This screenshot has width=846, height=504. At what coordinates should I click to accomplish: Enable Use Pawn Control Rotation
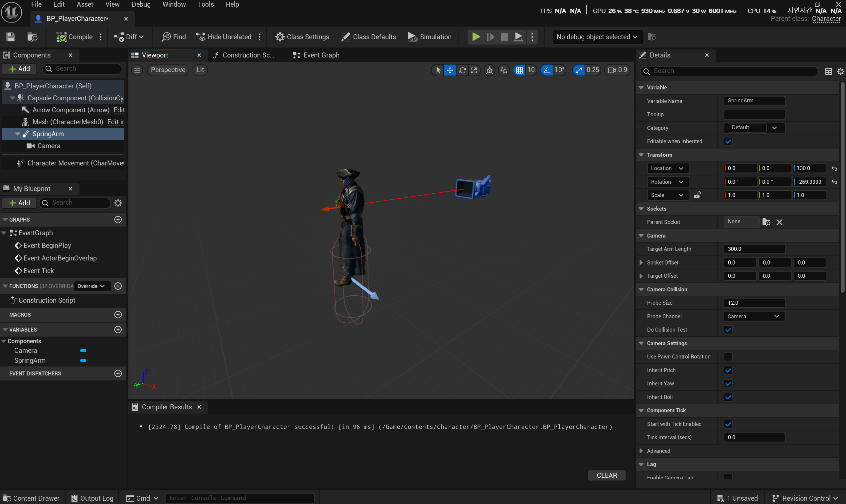(x=728, y=356)
